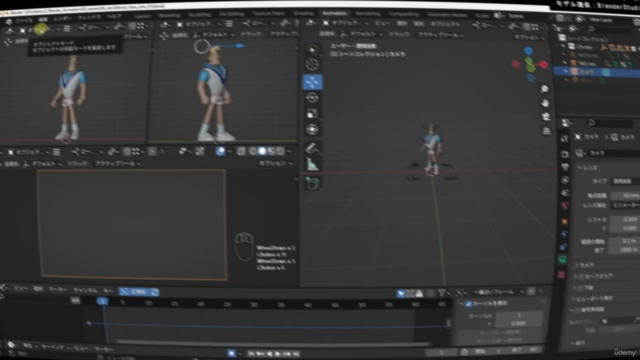Image resolution: width=640 pixels, height=360 pixels.
Task: Open the orange Object properties tab icon
Action: (x=564, y=221)
